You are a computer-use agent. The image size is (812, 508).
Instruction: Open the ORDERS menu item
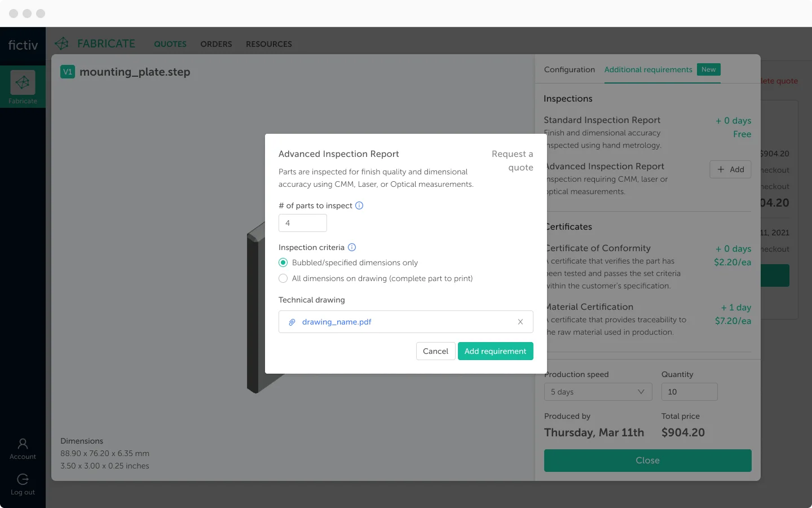click(x=216, y=44)
